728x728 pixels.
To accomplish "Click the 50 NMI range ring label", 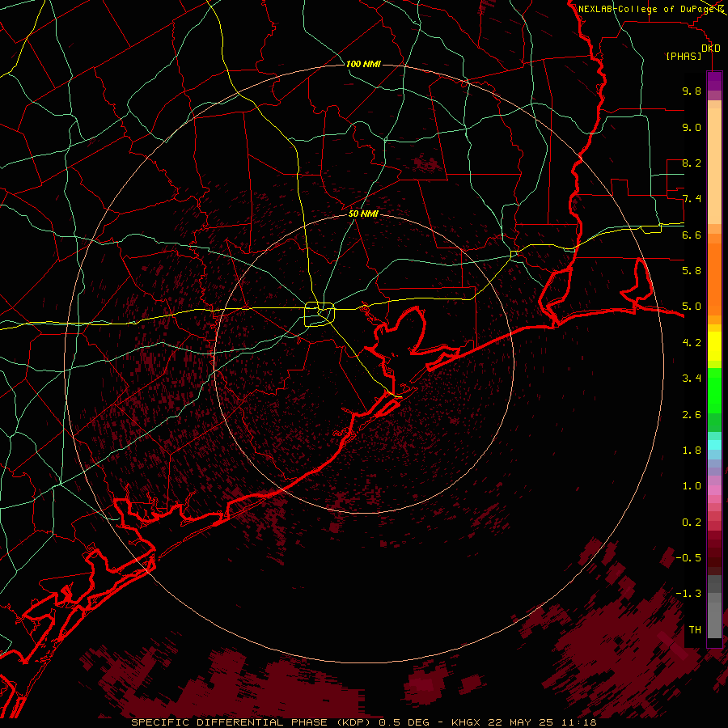I will (x=363, y=214).
